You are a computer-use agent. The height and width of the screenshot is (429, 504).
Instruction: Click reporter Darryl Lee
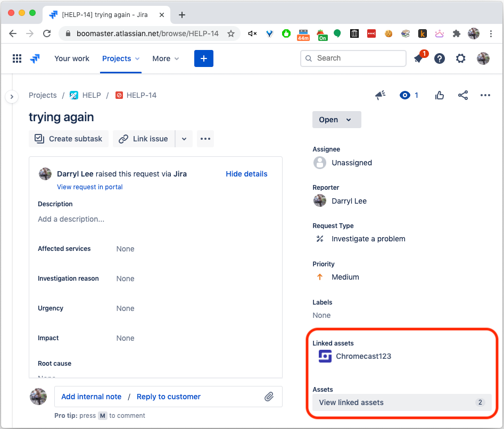click(x=349, y=201)
